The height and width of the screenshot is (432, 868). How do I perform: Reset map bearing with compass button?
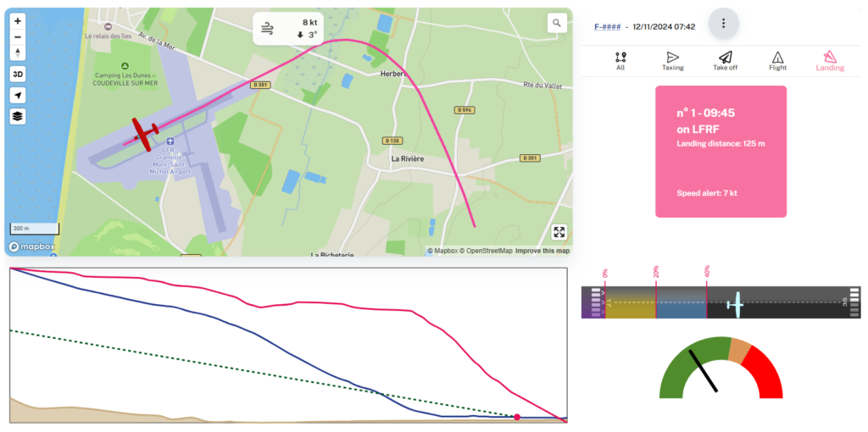click(x=18, y=53)
